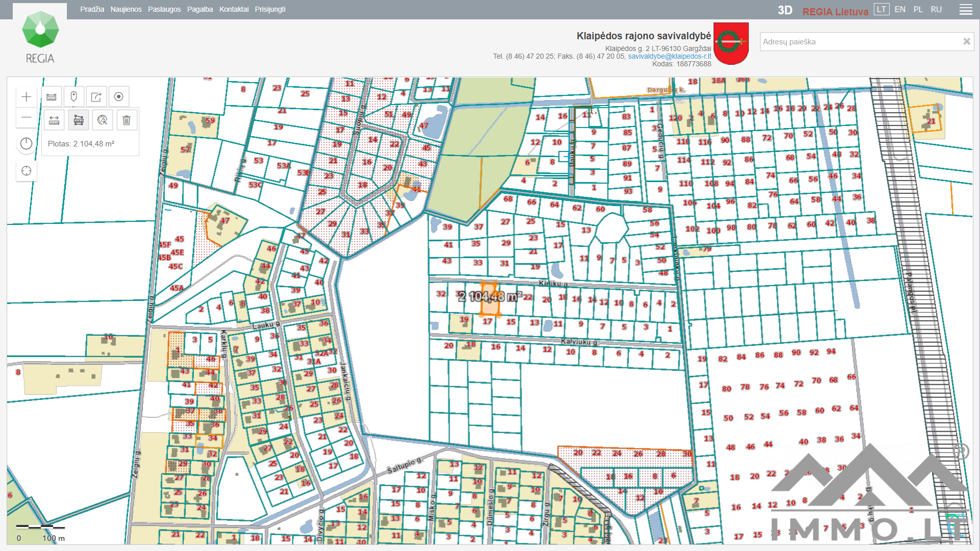Open the Kontaktai menu item

click(x=234, y=9)
